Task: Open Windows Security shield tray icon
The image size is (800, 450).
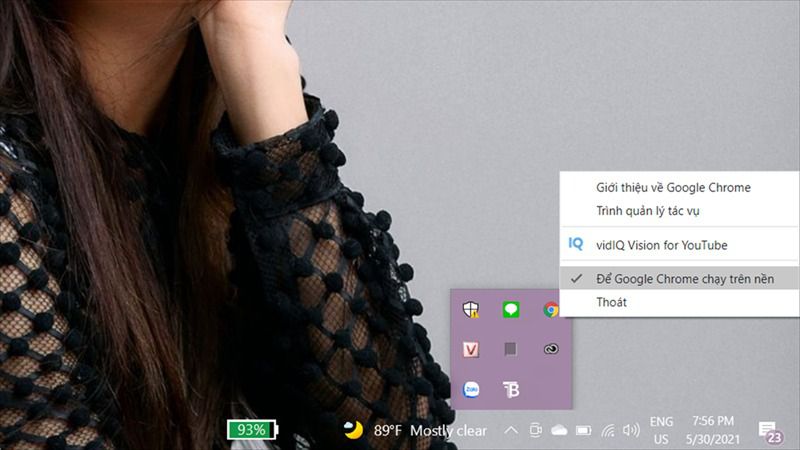Action: pyautogui.click(x=470, y=309)
